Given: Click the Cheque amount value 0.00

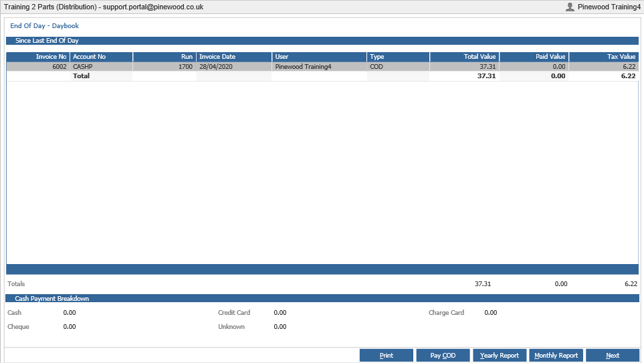Looking at the screenshot, I should coord(70,326).
